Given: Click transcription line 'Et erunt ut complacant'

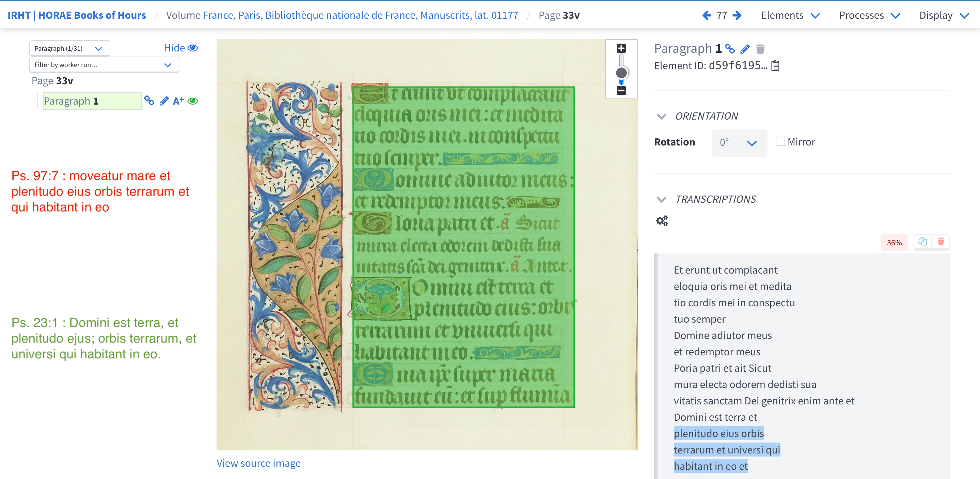Looking at the screenshot, I should [726, 270].
